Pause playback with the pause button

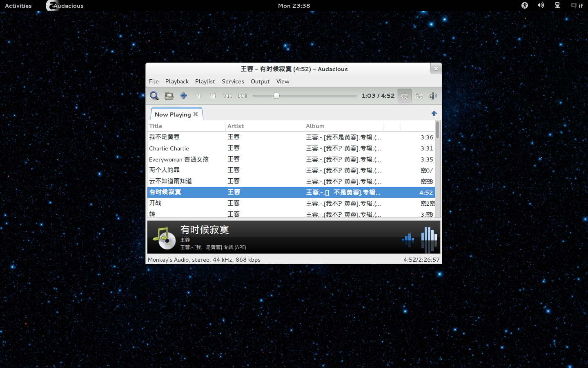click(198, 96)
